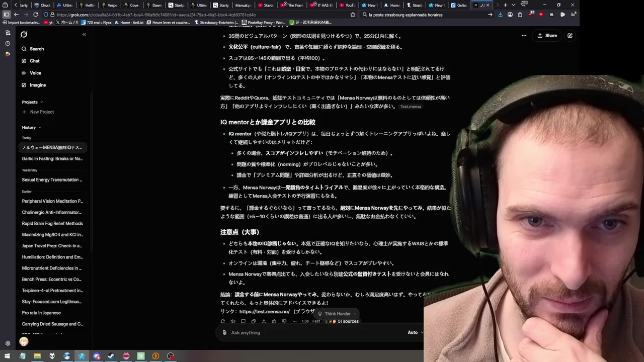List all tabs with the dropdown arrow

(x=513, y=5)
